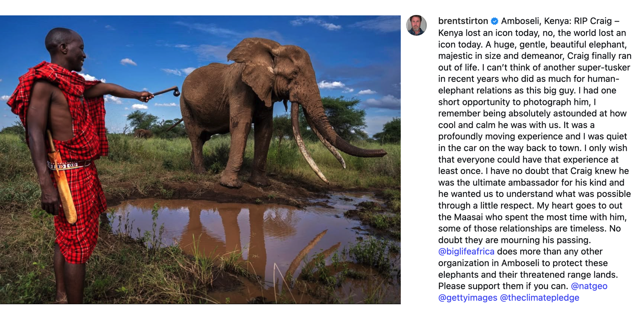Click the wooden club in the man's outstretched hand
644x320 pixels.
click(x=167, y=92)
